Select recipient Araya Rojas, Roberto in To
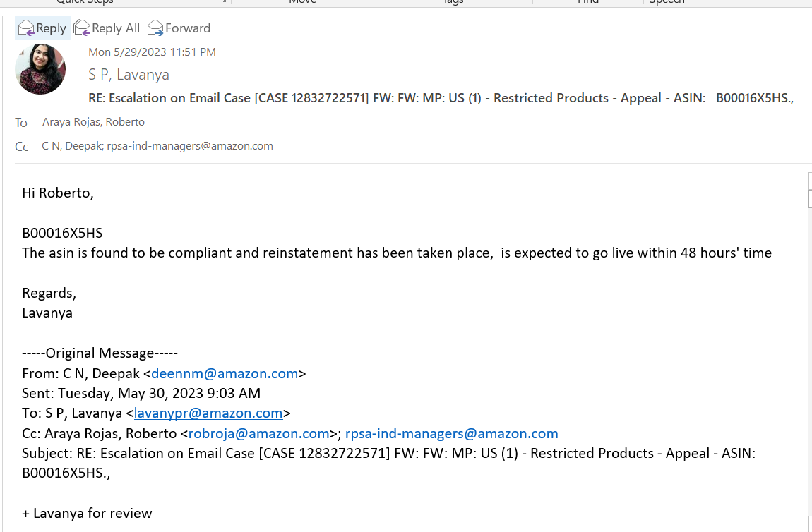The height and width of the screenshot is (532, 812). [93, 121]
